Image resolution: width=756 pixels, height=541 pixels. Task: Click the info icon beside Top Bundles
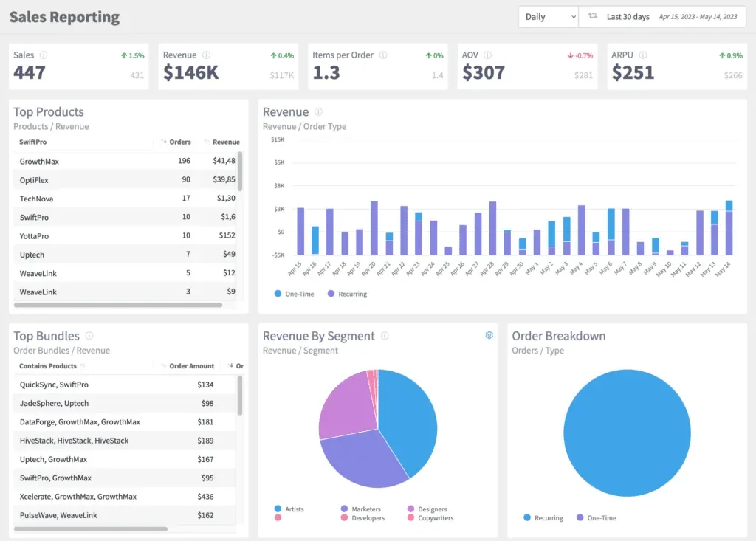[89, 336]
